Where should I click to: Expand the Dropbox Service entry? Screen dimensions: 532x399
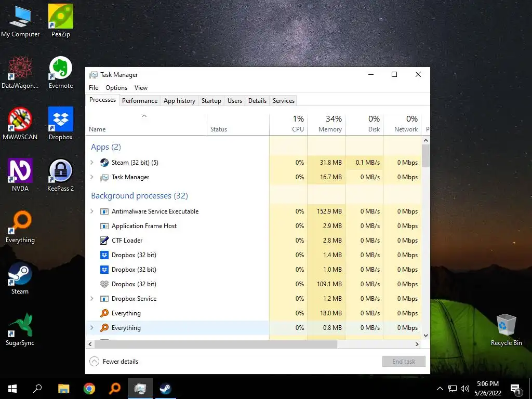coord(91,299)
